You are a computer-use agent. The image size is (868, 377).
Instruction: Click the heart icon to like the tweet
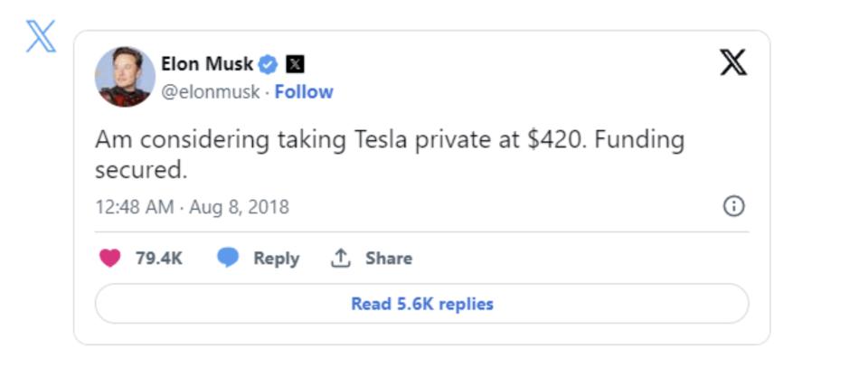tap(110, 259)
